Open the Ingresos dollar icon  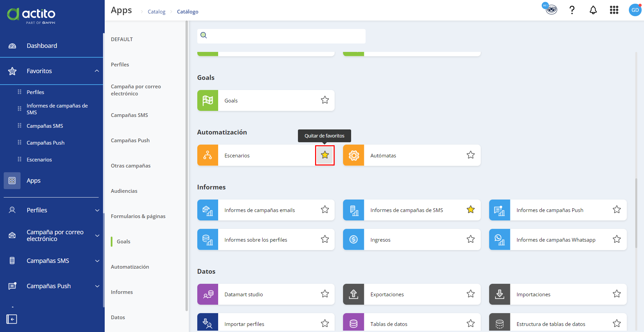(353, 239)
